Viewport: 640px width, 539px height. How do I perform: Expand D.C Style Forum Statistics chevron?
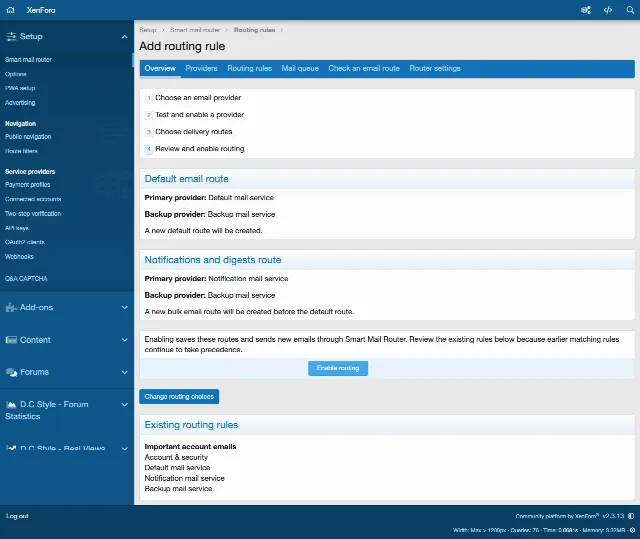(x=124, y=404)
